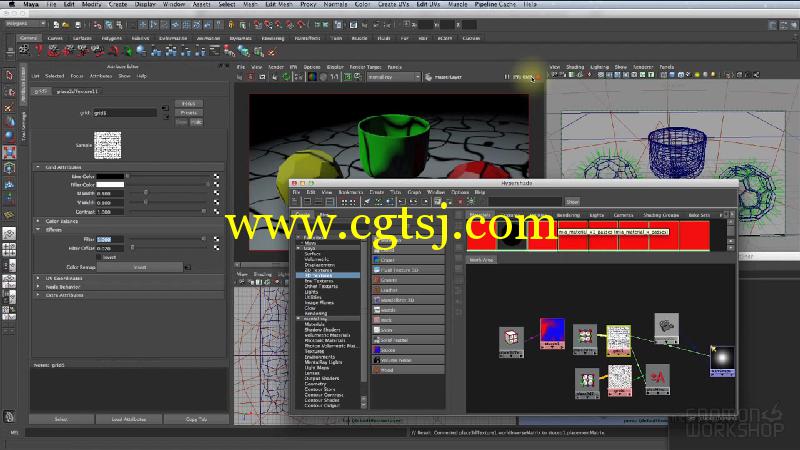Collapse the Maya category in Hypershade tree

tap(299, 248)
